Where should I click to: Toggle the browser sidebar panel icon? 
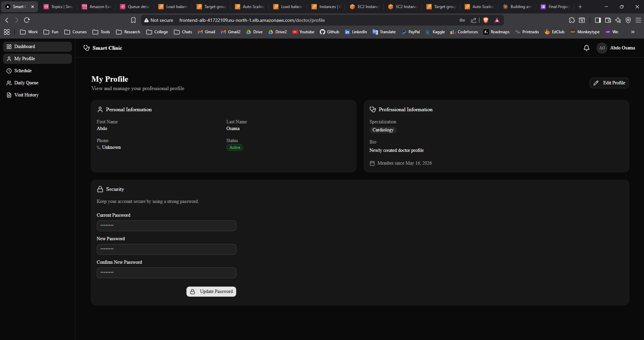coord(598,20)
